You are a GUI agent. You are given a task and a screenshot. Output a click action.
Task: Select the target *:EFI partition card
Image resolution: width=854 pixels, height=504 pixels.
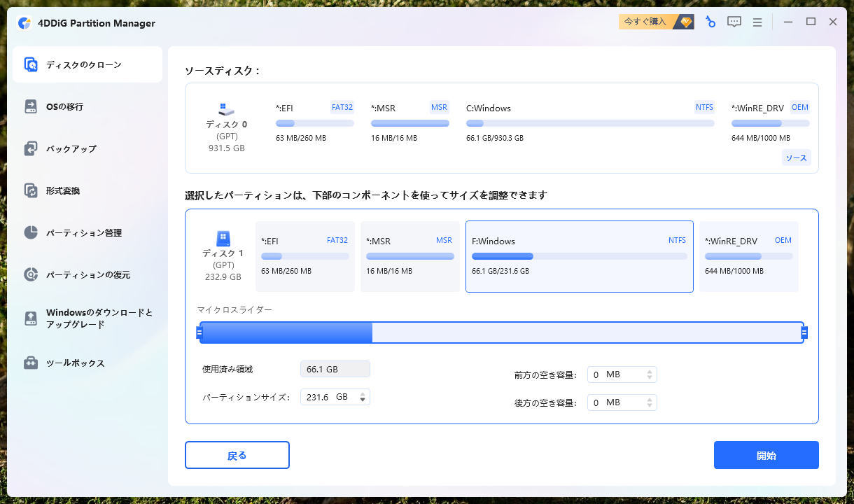(x=305, y=256)
